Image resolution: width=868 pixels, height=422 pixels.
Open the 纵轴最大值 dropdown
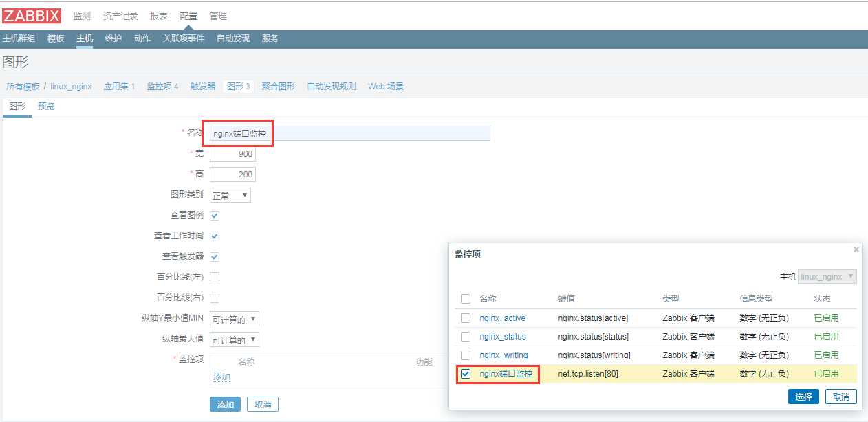235,340
